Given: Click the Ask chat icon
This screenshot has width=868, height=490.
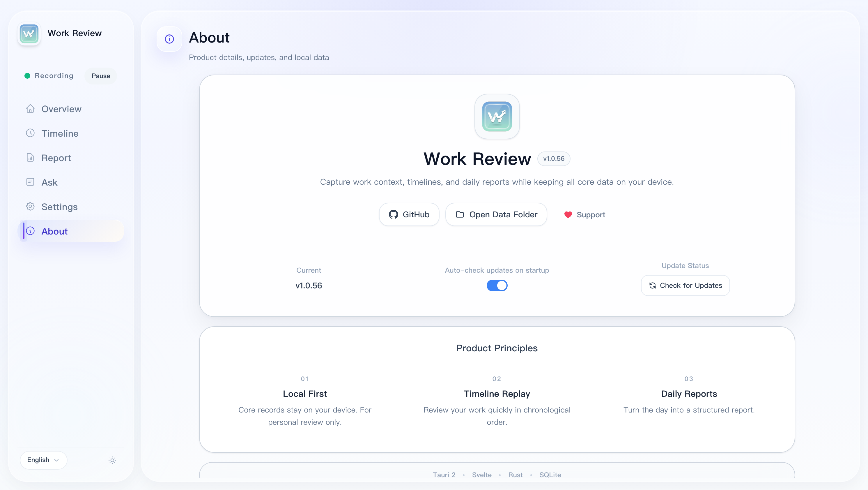Looking at the screenshot, I should (30, 182).
